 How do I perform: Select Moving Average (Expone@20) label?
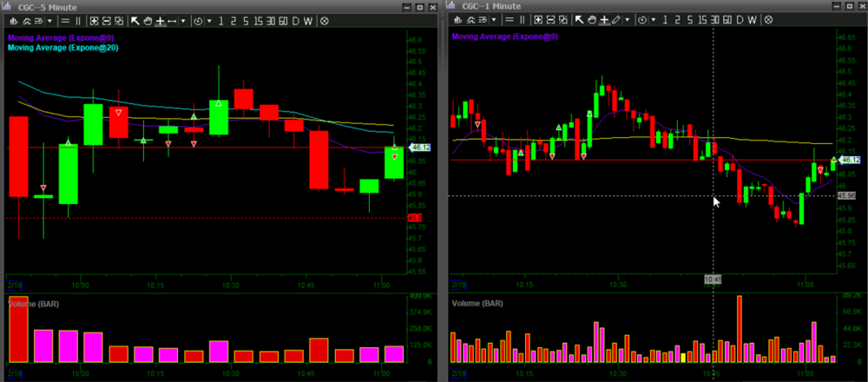click(x=62, y=48)
